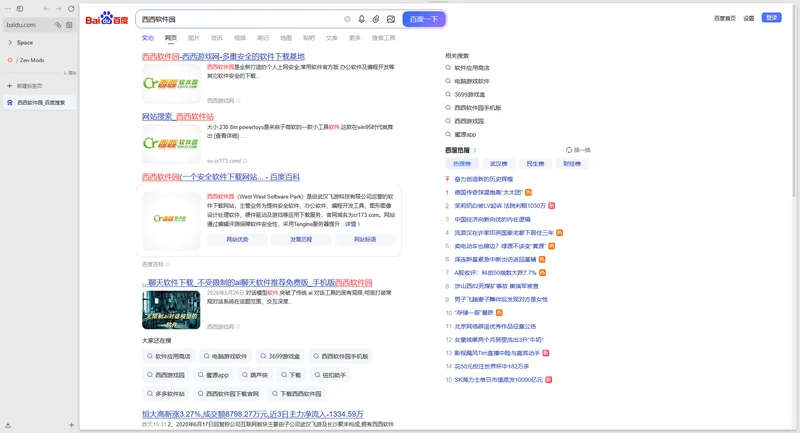The width and height of the screenshot is (800, 433).
Task: Clear the search box with the X icon
Action: [347, 19]
